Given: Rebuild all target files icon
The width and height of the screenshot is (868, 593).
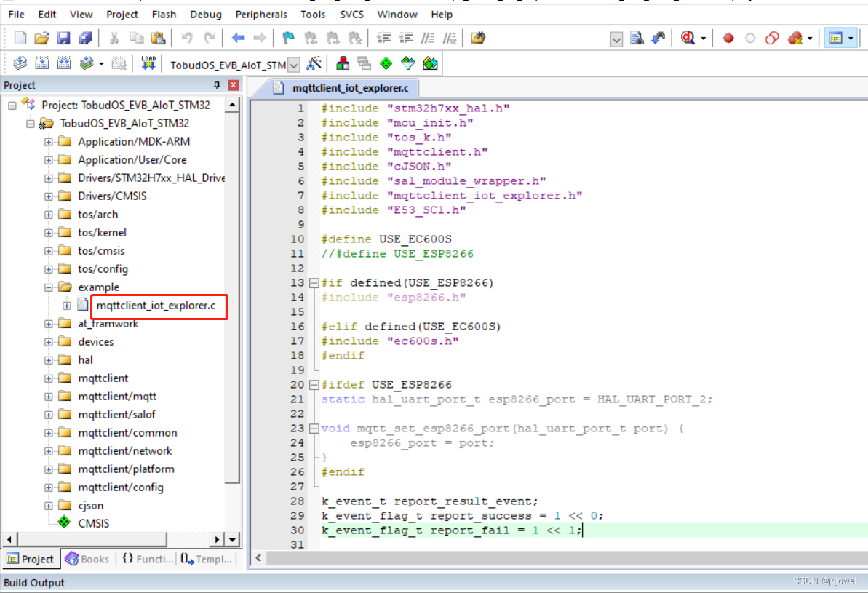Looking at the screenshot, I should tap(64, 63).
